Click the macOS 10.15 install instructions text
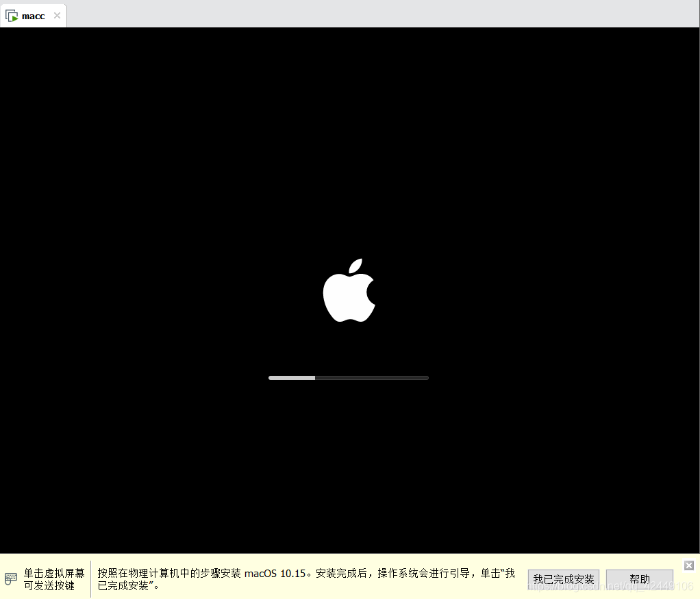This screenshot has height=599, width=700. click(306, 579)
